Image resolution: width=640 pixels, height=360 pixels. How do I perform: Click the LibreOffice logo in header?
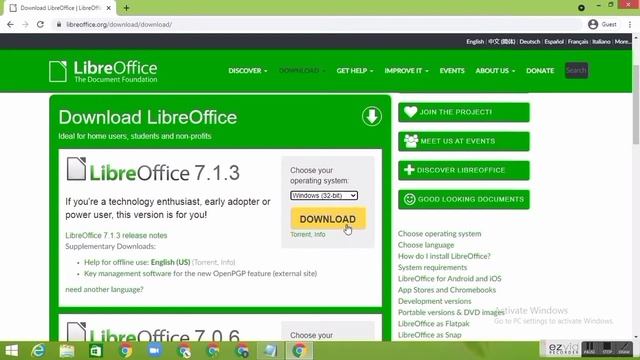tap(103, 71)
